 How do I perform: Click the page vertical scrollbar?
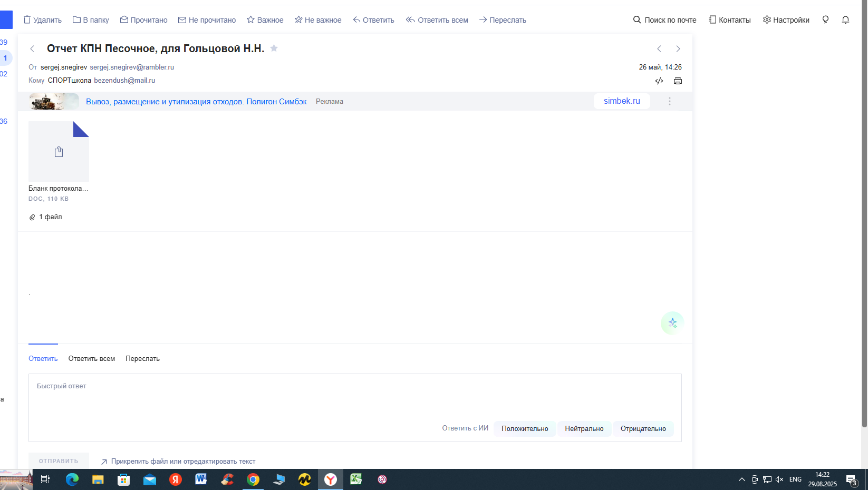click(x=864, y=211)
